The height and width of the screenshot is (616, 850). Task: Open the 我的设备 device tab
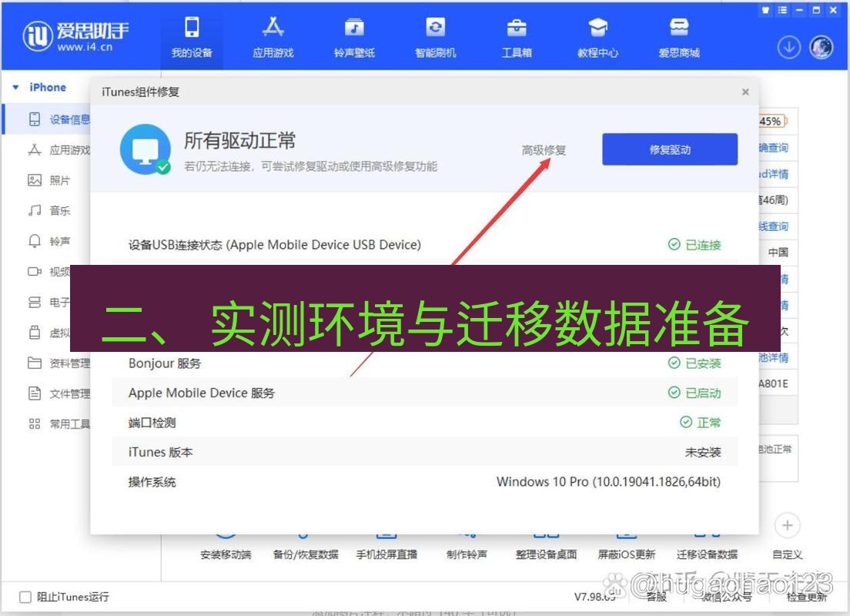pos(192,37)
